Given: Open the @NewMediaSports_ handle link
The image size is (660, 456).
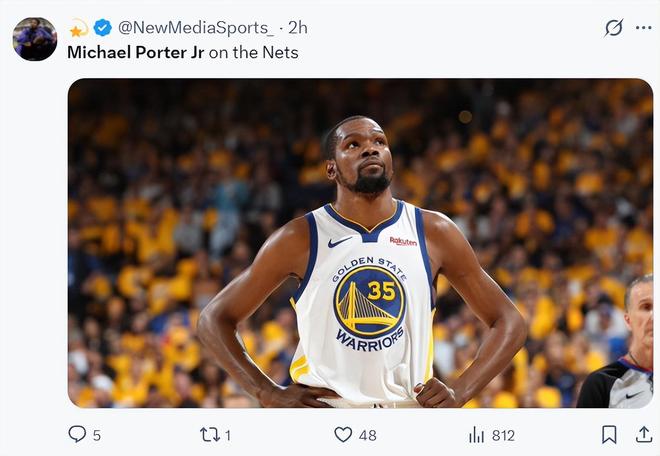Looking at the screenshot, I should click(x=195, y=28).
